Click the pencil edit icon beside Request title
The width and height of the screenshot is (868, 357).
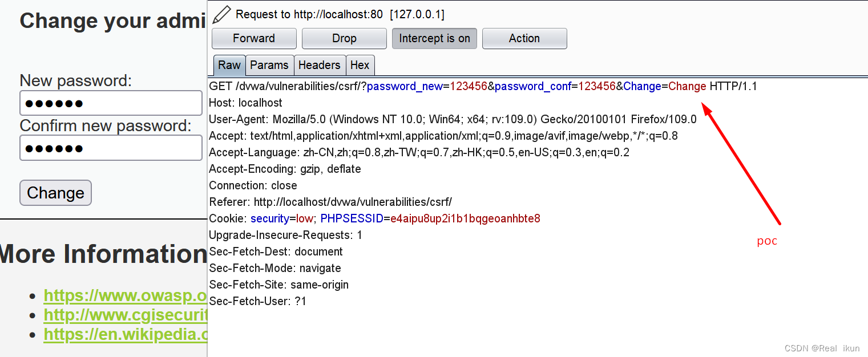221,14
